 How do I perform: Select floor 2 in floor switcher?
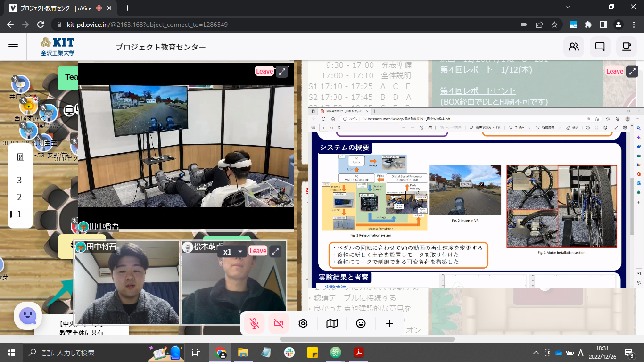(x=19, y=197)
